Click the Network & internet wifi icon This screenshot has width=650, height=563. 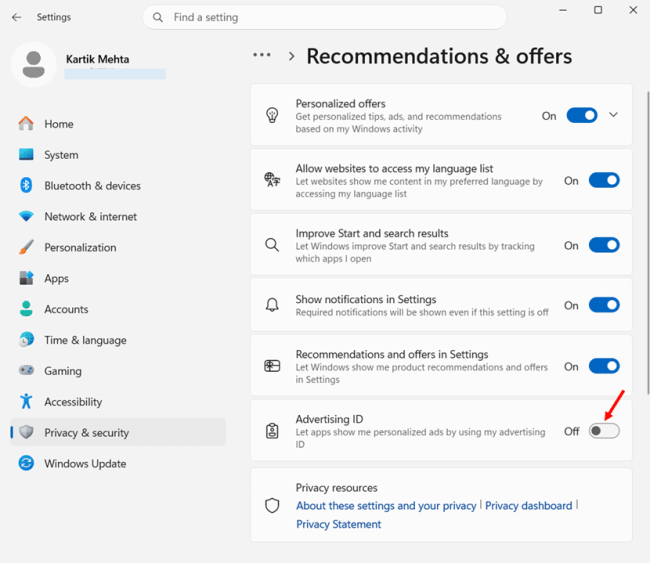pos(26,216)
